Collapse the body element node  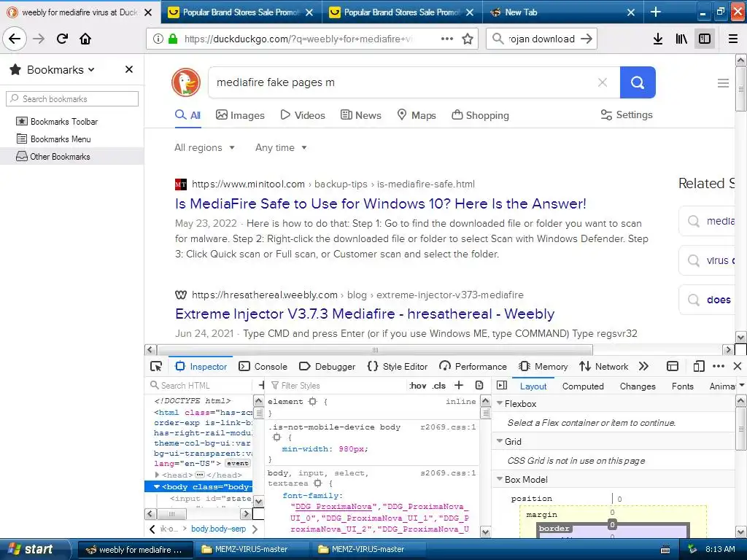tap(157, 486)
